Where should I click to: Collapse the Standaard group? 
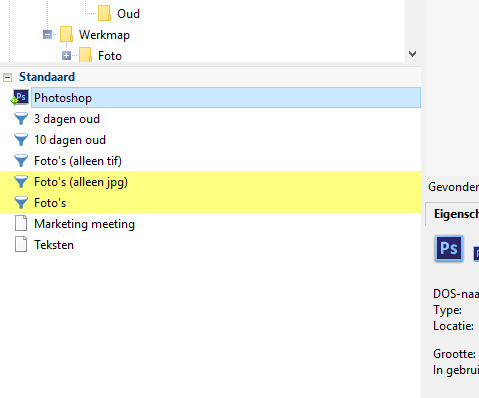[7, 78]
